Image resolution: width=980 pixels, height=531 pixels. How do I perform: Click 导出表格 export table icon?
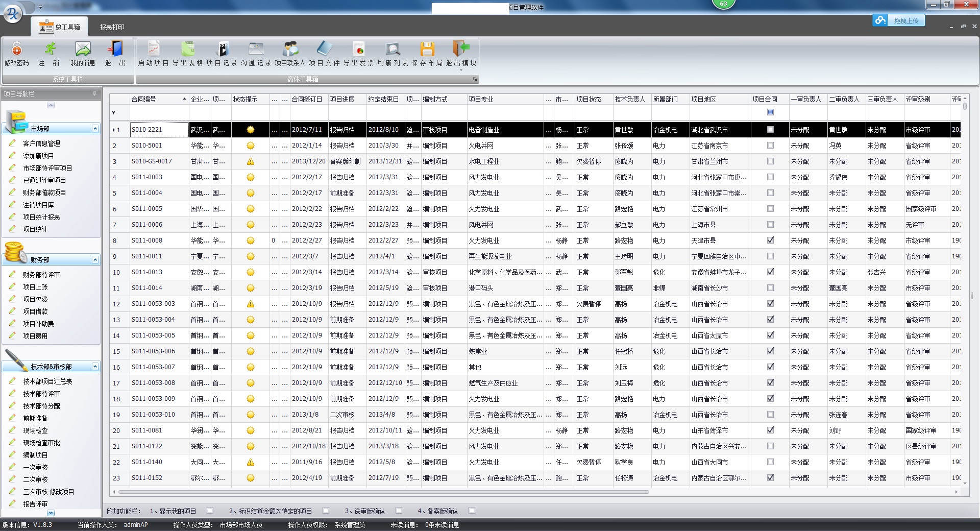coord(188,50)
